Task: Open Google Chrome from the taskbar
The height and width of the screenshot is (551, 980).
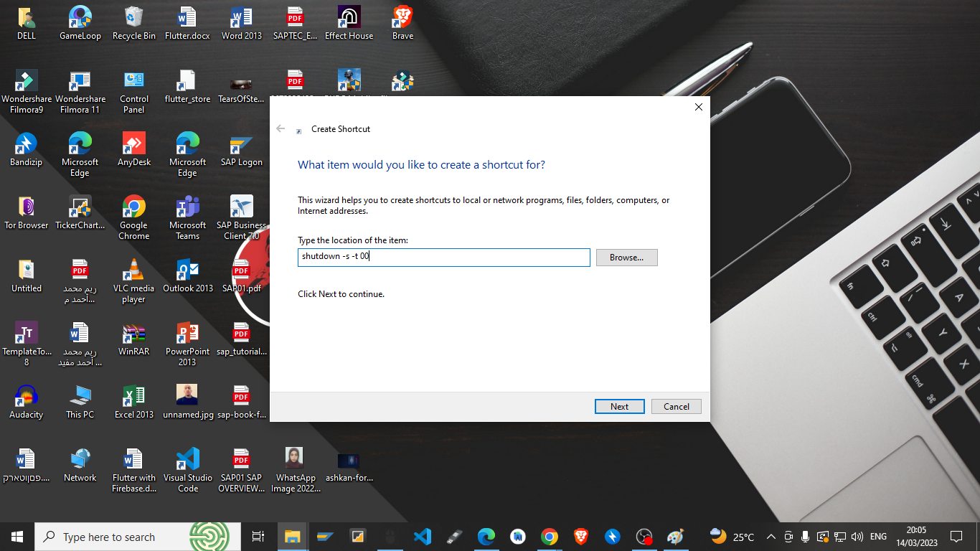Action: click(550, 537)
